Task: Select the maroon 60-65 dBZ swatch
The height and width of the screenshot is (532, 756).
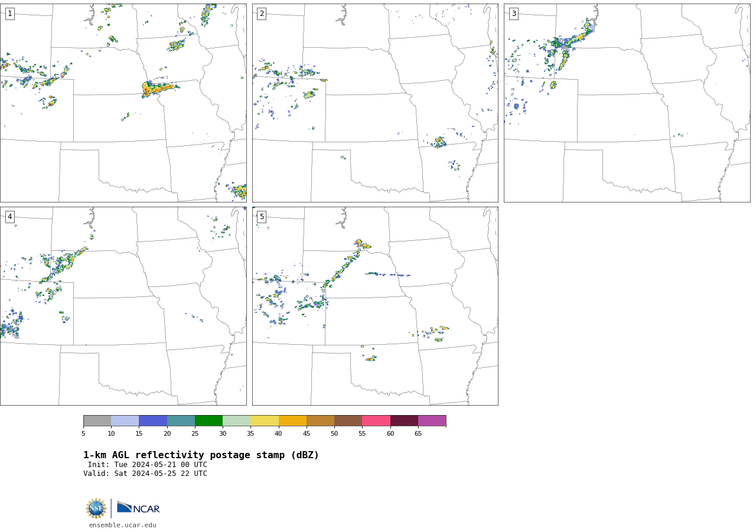Action: pos(404,421)
